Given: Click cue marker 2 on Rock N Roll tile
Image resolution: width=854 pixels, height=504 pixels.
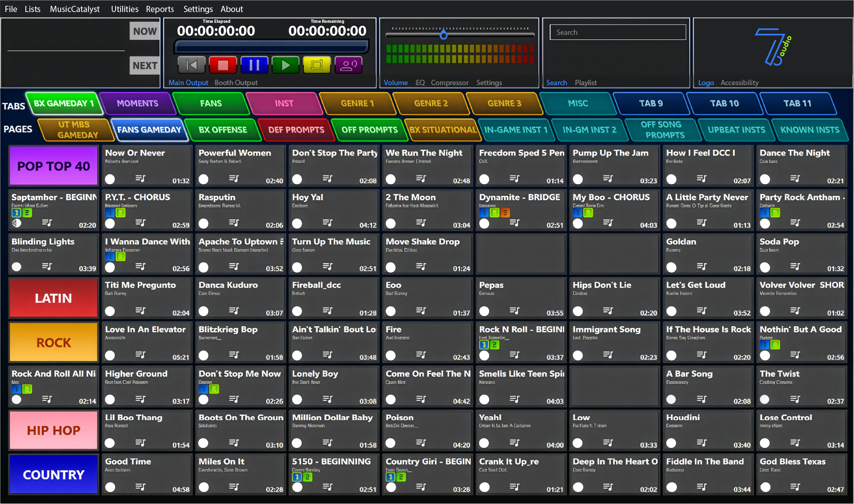Looking at the screenshot, I should pos(494,345).
